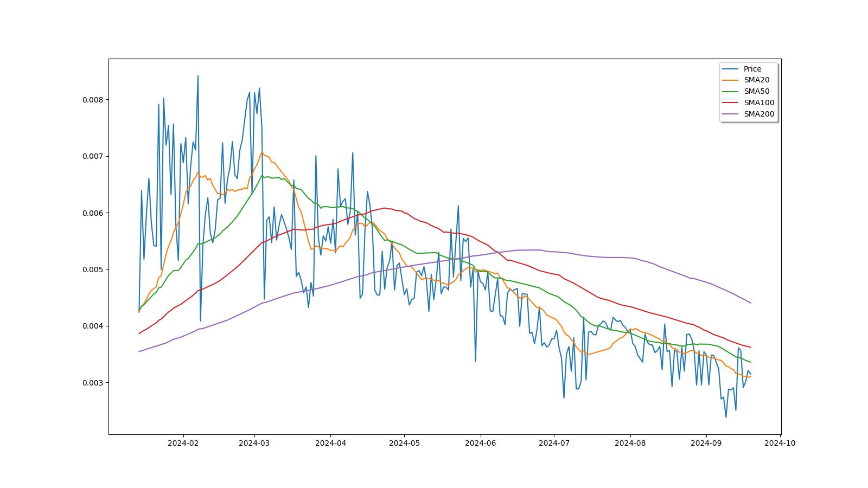This screenshot has width=868, height=488.
Task: Click the 0.006 y-axis label
Action: pos(92,213)
